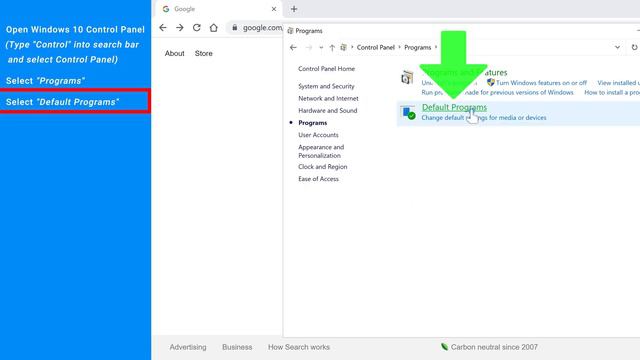
Task: Open Appearance and Personalization category
Action: point(321,151)
